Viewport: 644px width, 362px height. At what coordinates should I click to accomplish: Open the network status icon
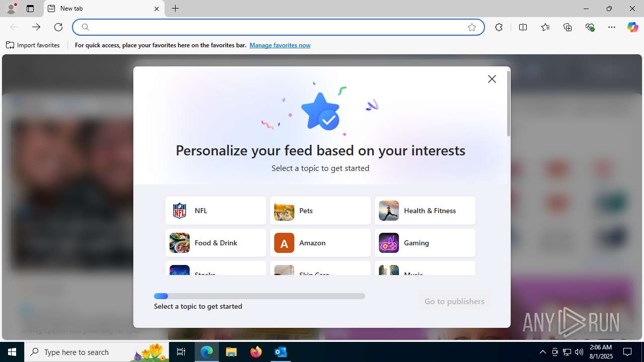click(x=567, y=352)
